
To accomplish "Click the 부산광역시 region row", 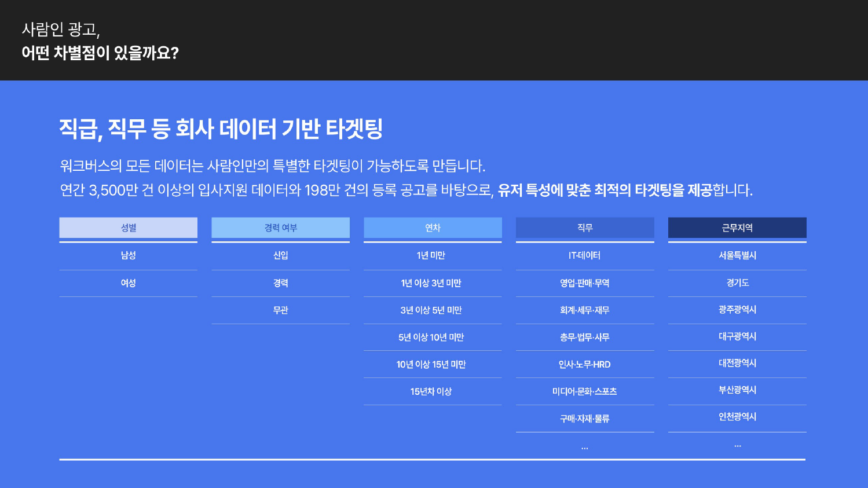I will coord(737,390).
